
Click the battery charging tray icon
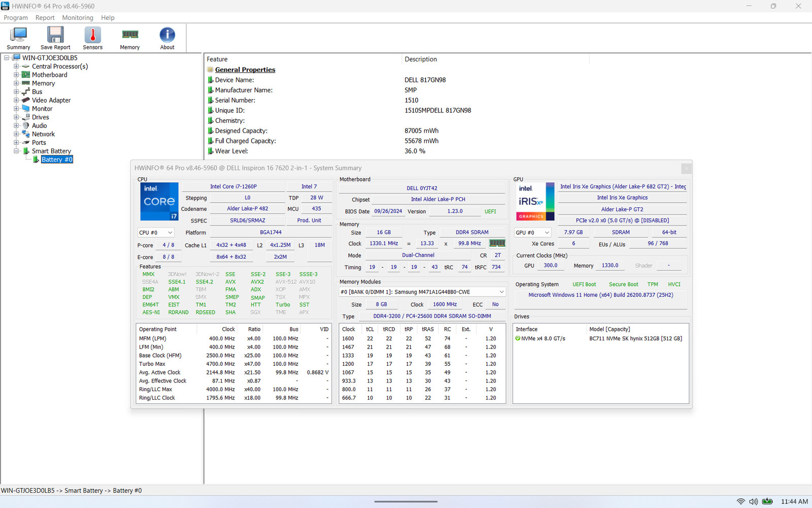tap(767, 501)
